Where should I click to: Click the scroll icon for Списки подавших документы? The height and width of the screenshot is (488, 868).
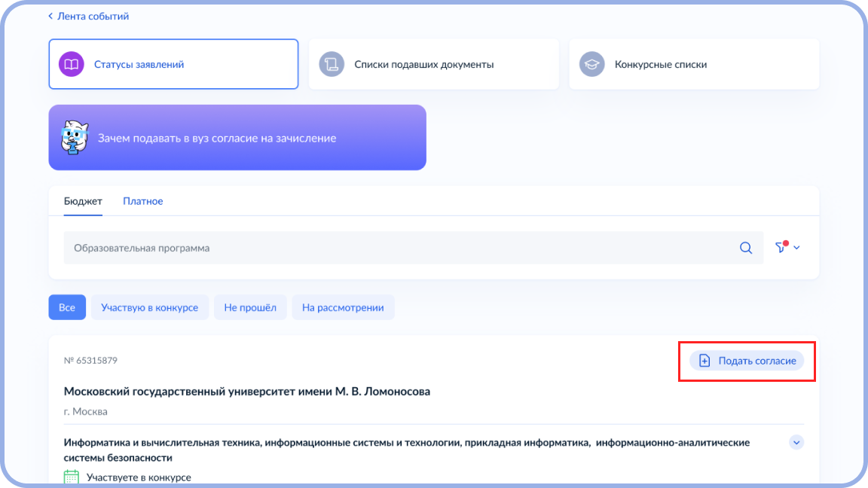pyautogui.click(x=332, y=65)
